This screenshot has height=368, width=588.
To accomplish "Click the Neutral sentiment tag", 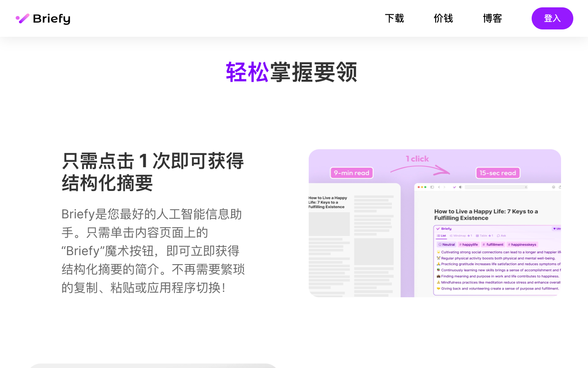I will 446,245.
